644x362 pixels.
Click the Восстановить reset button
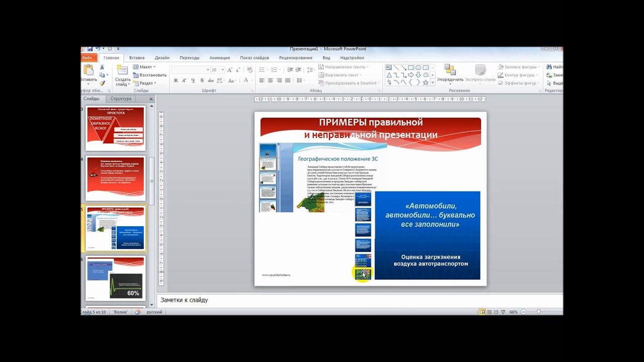coord(149,75)
